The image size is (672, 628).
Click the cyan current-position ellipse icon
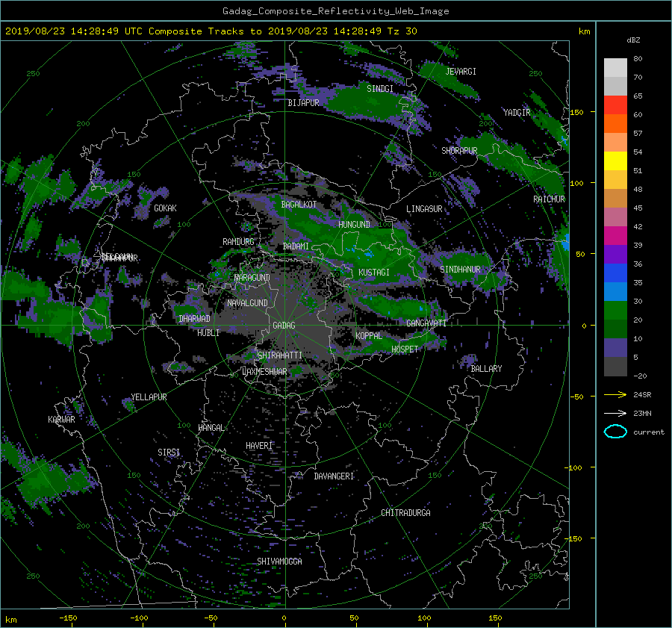click(615, 432)
